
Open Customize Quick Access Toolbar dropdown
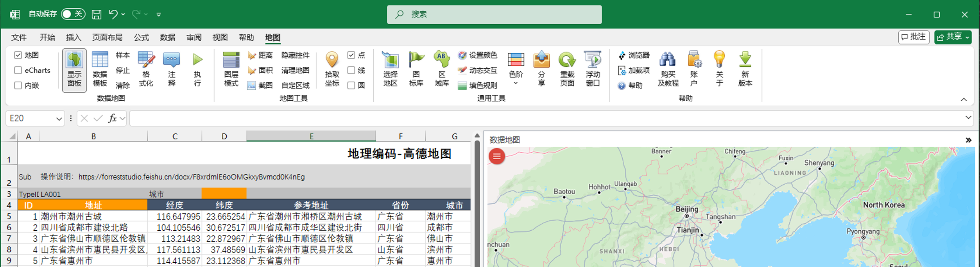[159, 14]
